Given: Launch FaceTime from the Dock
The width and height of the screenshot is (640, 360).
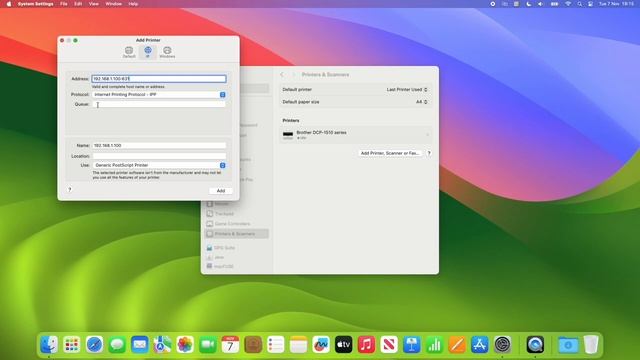Looking at the screenshot, I should 208,344.
